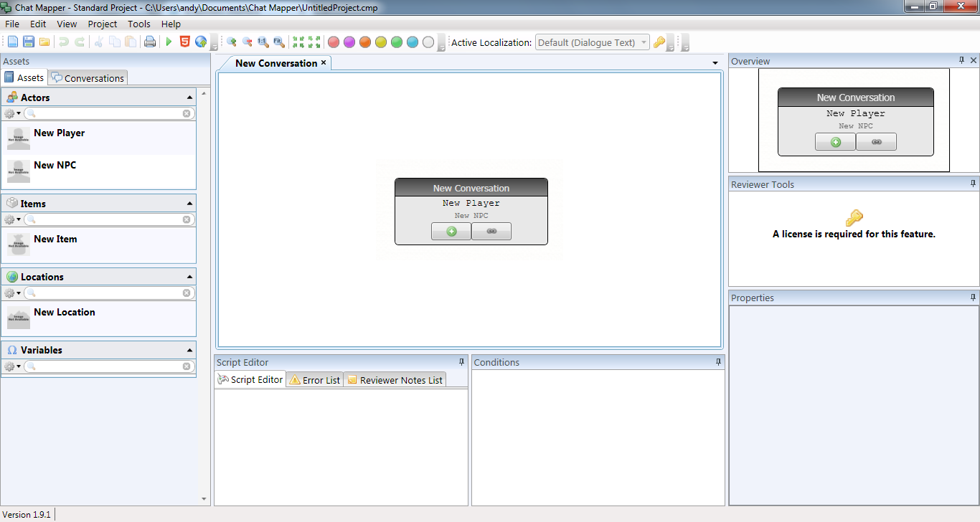Select the green node color swatch

(397, 42)
